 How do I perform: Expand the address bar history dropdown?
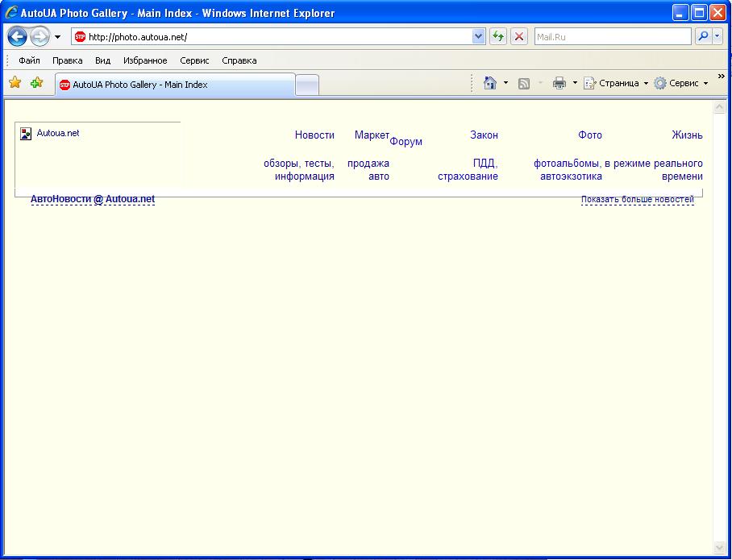click(479, 37)
